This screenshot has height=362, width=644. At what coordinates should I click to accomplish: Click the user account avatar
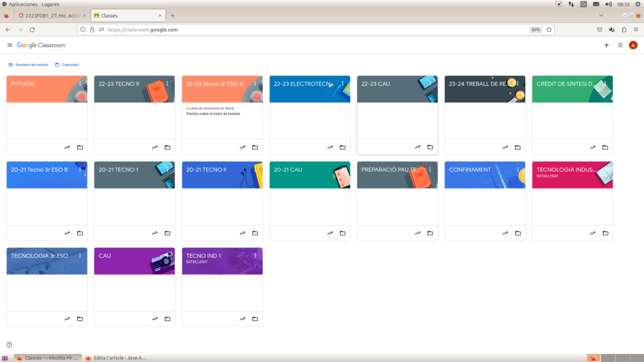tap(633, 45)
